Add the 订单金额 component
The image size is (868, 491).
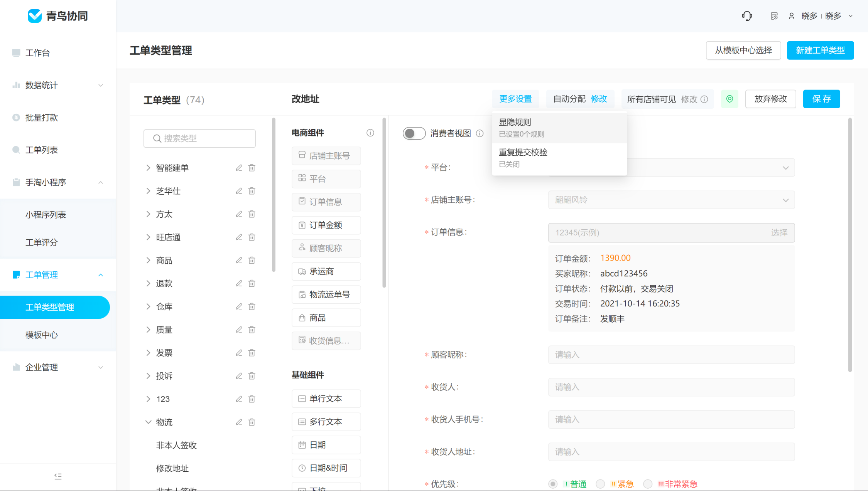click(x=326, y=225)
